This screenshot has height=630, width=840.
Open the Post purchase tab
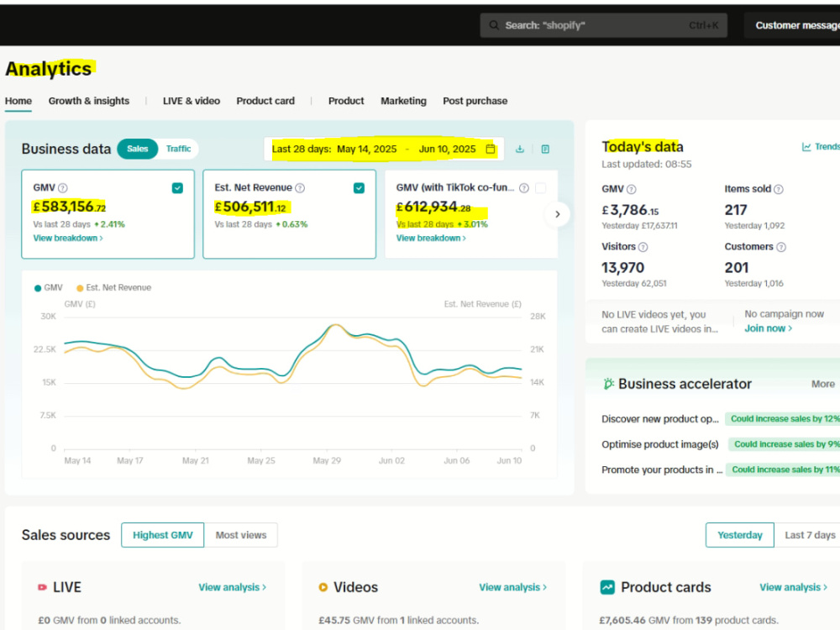(x=475, y=101)
